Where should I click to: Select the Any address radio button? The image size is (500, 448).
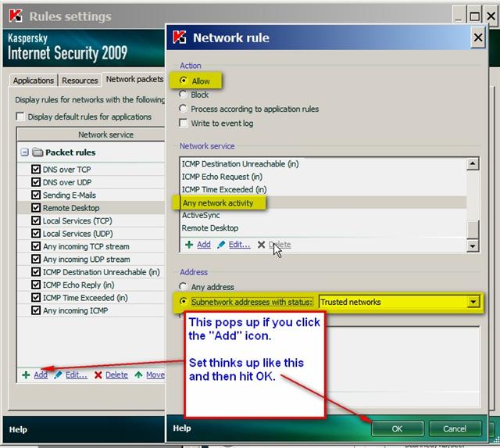(183, 286)
